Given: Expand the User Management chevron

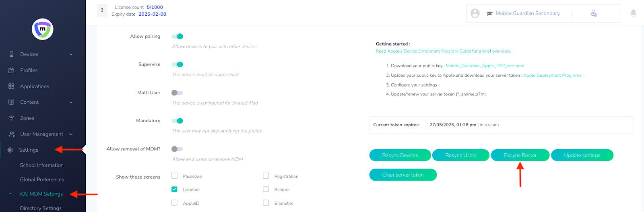Looking at the screenshot, I should tap(71, 134).
